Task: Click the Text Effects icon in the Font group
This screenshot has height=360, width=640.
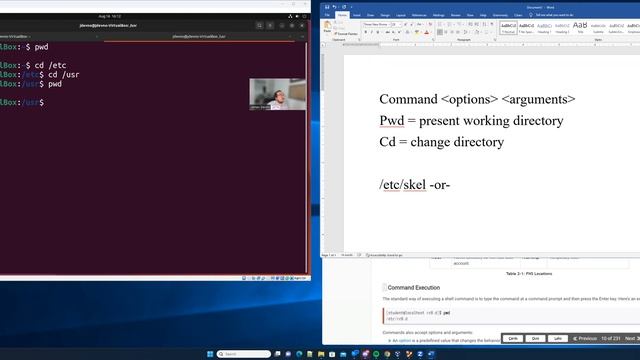Action: 408,32
